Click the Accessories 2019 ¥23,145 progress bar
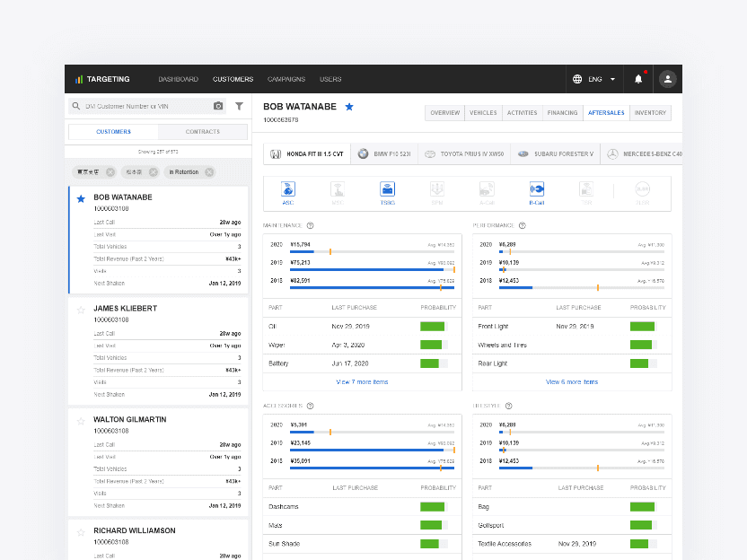 pyautogui.click(x=372, y=450)
